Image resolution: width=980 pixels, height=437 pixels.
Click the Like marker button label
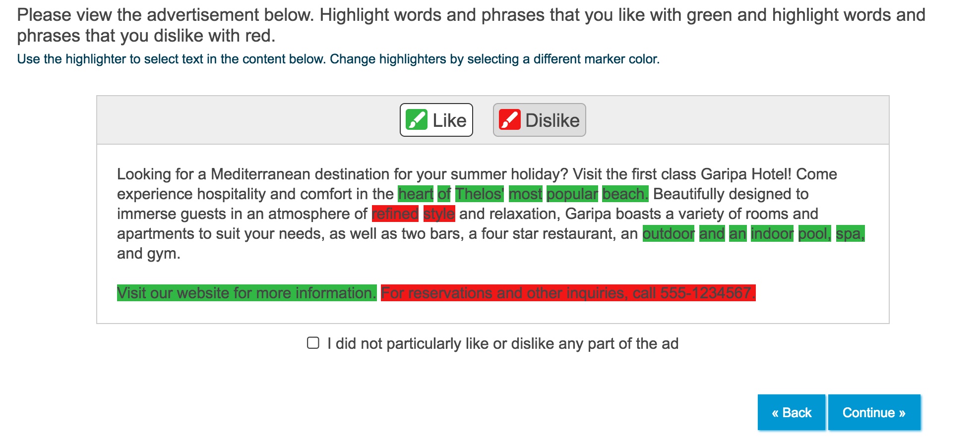pos(449,120)
